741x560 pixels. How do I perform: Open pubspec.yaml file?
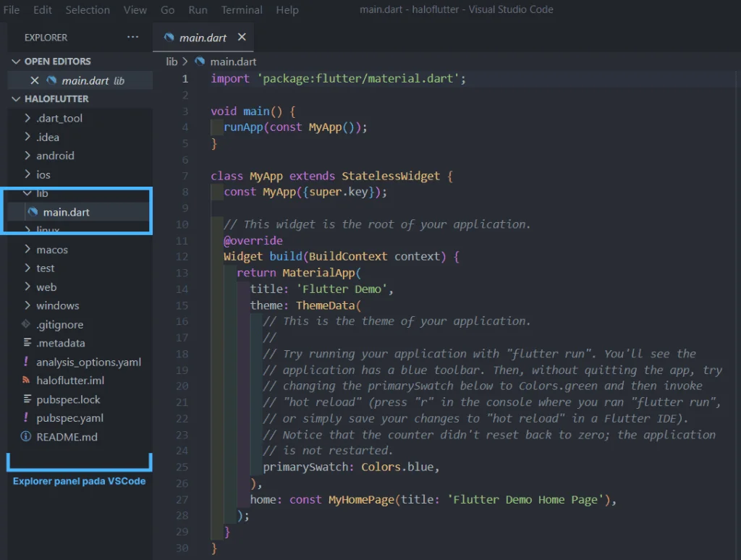[x=70, y=418]
